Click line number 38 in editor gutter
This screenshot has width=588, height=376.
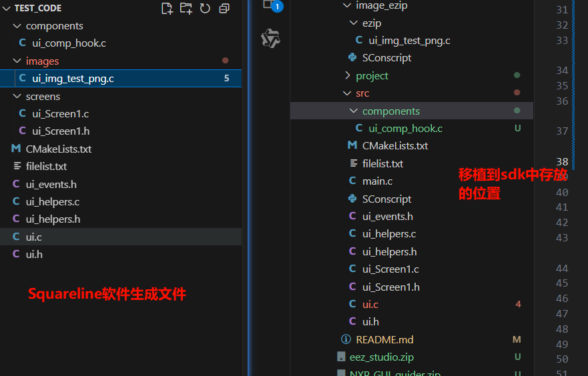561,161
